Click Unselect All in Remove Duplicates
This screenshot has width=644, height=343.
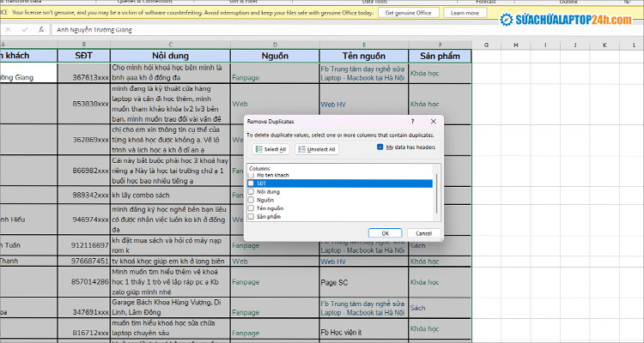click(x=317, y=149)
